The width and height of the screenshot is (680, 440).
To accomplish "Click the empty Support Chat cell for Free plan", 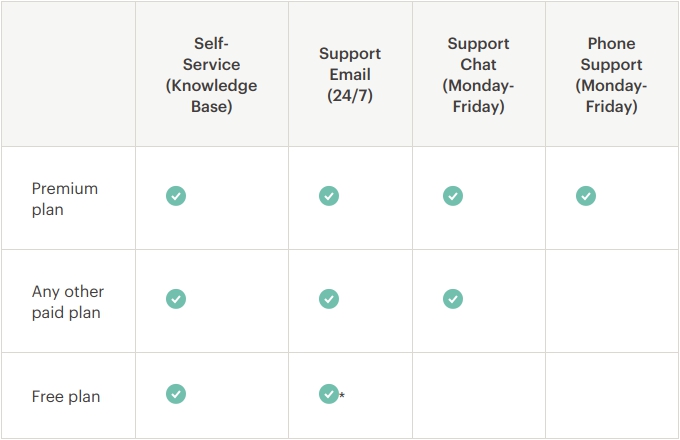I will (478, 396).
